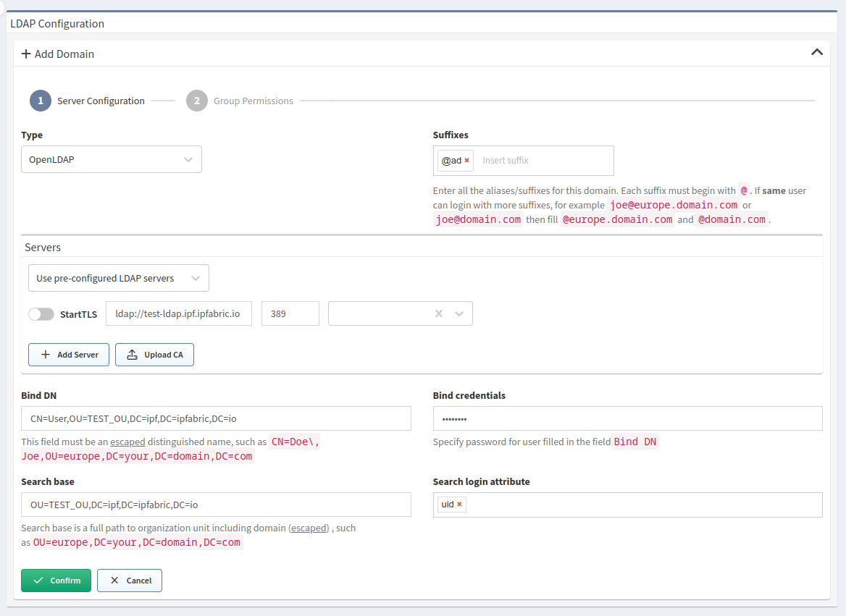Screen dimensions: 846x616
Task: Collapse the Add Domain panel chevron
Action: click(816, 52)
